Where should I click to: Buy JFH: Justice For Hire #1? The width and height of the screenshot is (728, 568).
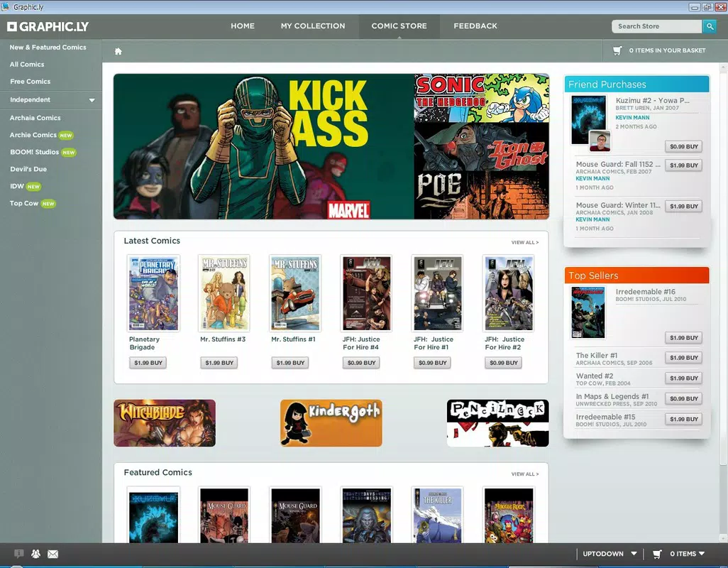click(432, 363)
